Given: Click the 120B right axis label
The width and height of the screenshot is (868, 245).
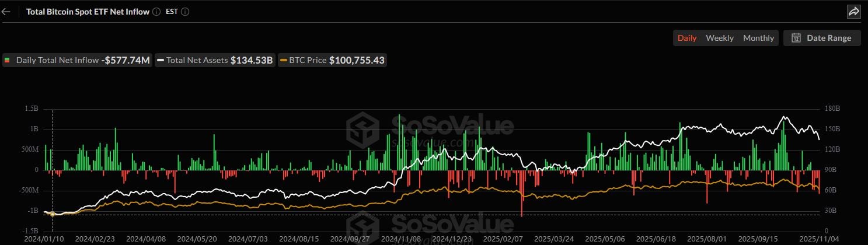Looking at the screenshot, I should (832, 149).
